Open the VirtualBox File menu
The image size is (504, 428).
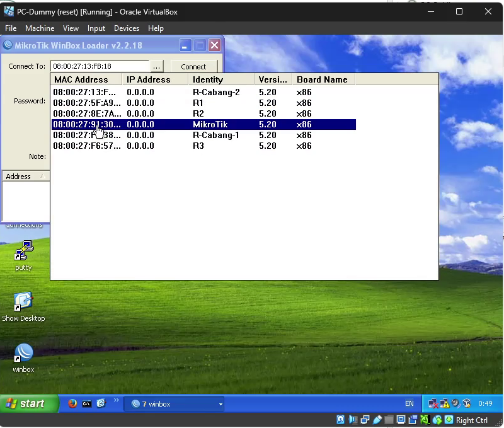click(11, 28)
